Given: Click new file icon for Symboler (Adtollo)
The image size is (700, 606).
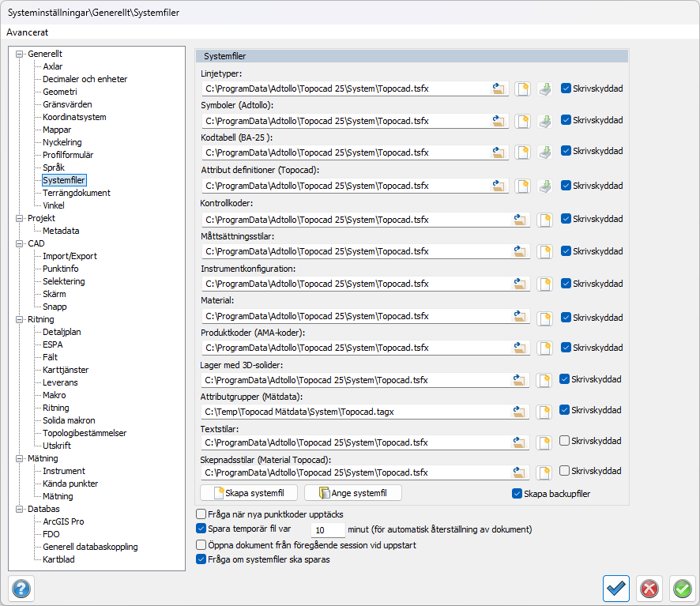Looking at the screenshot, I should (x=521, y=121).
